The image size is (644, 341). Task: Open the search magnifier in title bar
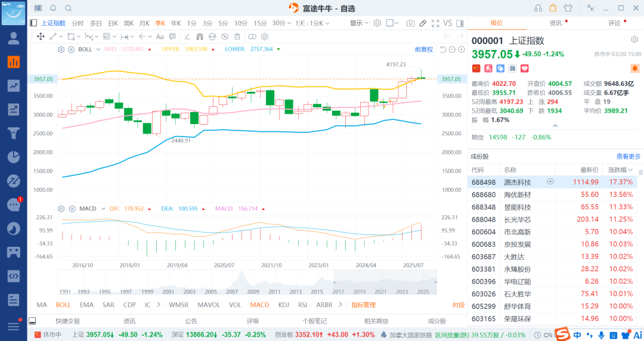click(x=68, y=8)
